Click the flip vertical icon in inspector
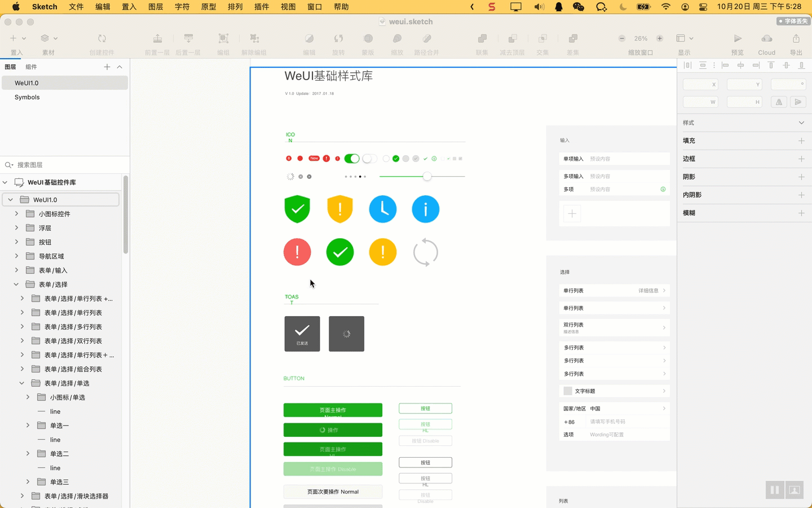Image resolution: width=812 pixels, height=508 pixels. pos(797,102)
